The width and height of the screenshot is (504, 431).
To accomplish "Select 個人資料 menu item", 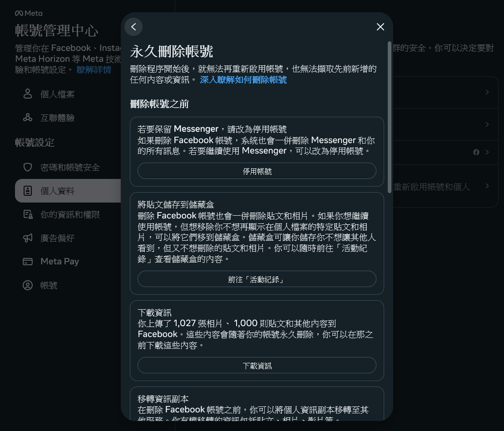I will [68, 191].
